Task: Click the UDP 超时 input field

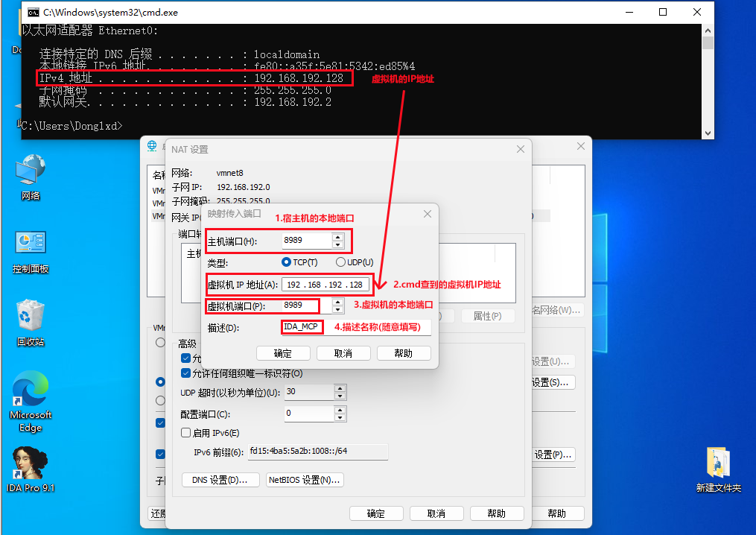Action: (309, 392)
